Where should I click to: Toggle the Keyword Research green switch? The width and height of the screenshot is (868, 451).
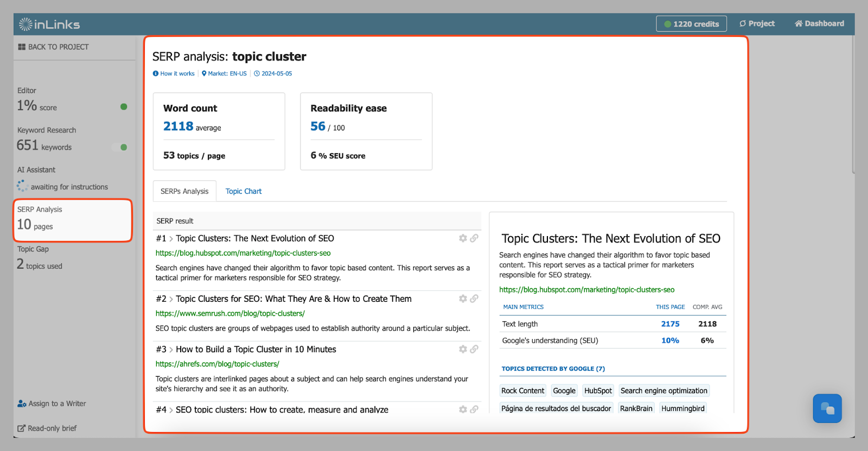pos(120,147)
